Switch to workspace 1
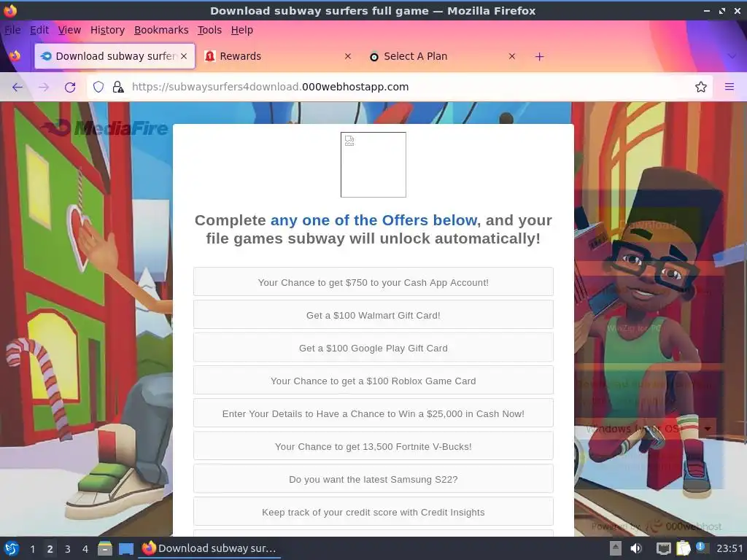The height and width of the screenshot is (560, 747). (x=32, y=549)
